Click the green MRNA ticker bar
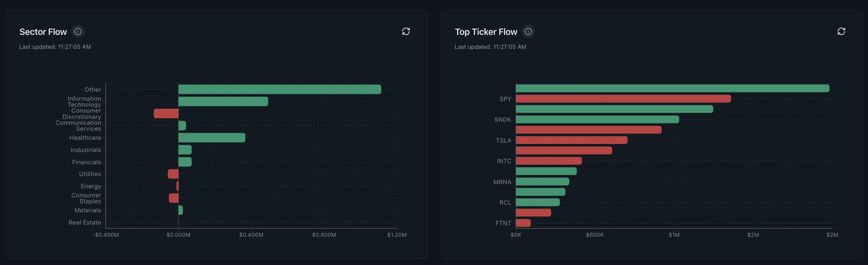The width and height of the screenshot is (868, 265). (x=542, y=182)
